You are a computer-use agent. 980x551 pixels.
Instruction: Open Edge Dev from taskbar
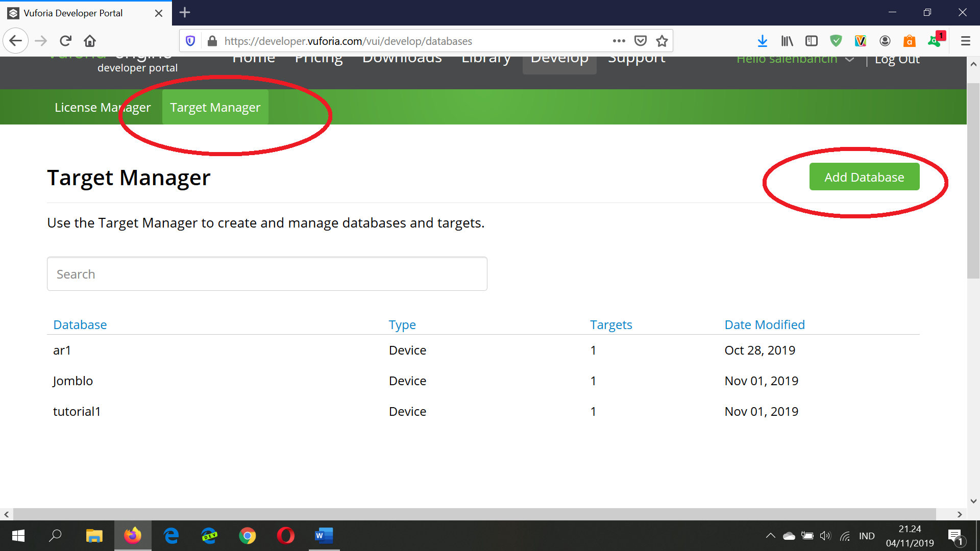[x=209, y=536]
